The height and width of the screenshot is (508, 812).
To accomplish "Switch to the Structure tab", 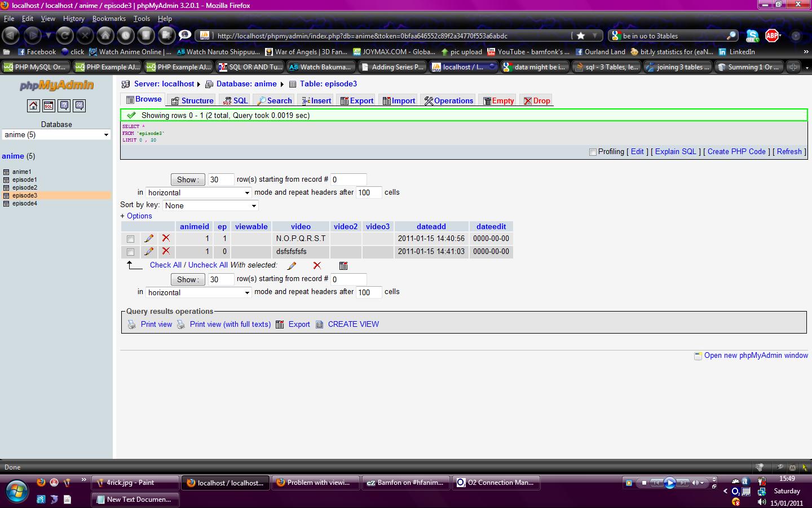I will (192, 100).
